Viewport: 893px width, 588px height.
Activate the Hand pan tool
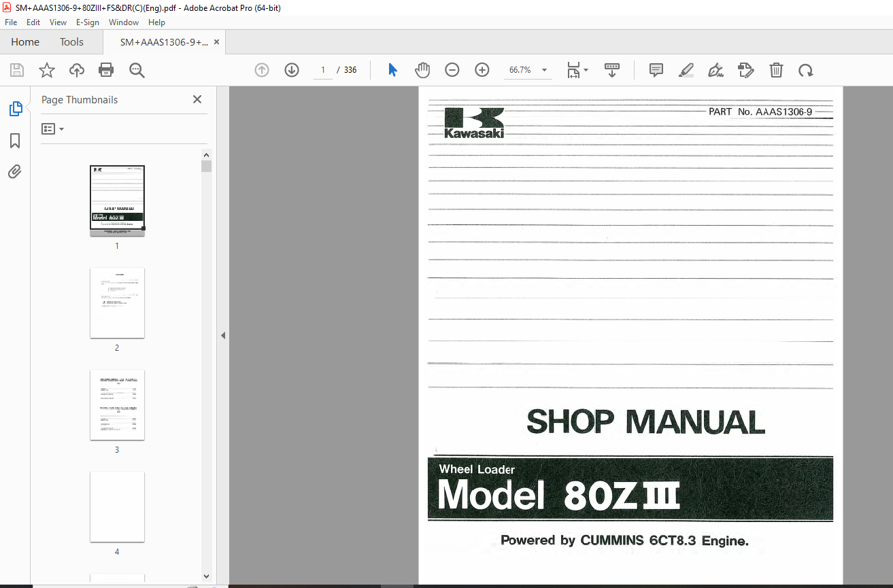tap(422, 70)
